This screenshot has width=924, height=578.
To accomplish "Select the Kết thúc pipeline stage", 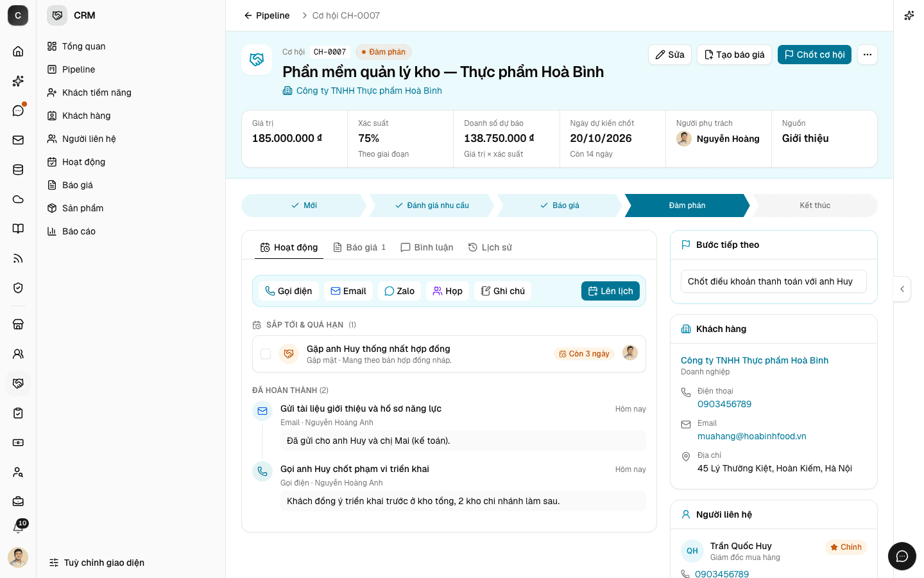I will 814,206.
